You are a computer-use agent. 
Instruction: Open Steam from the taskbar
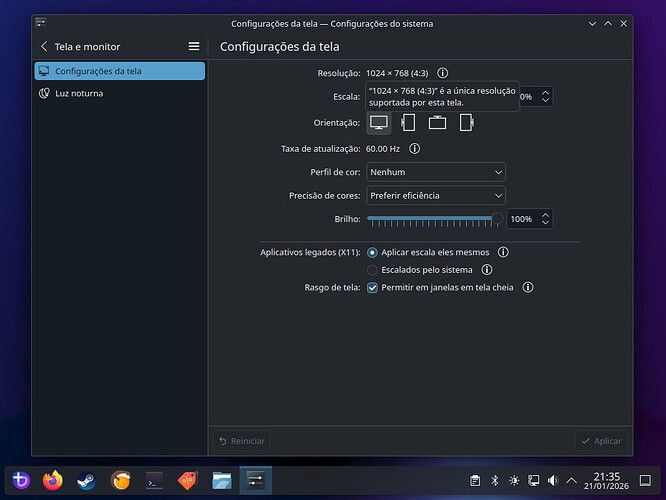point(86,480)
